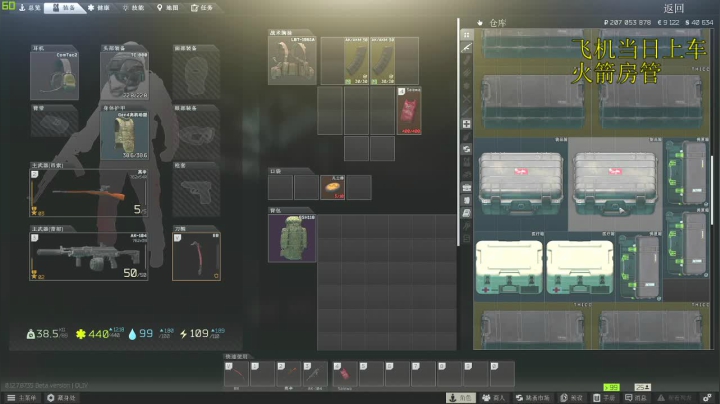
Task: Click the empty face cover slot
Action: (x=196, y=76)
